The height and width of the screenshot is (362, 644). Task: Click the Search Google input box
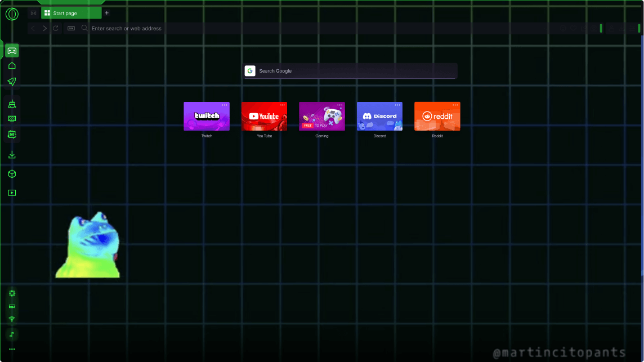350,71
